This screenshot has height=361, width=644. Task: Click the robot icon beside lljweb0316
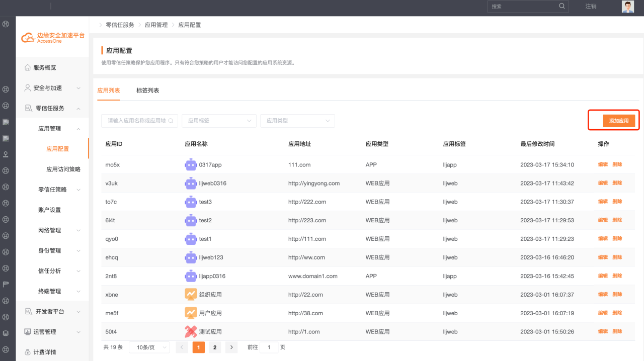click(191, 183)
